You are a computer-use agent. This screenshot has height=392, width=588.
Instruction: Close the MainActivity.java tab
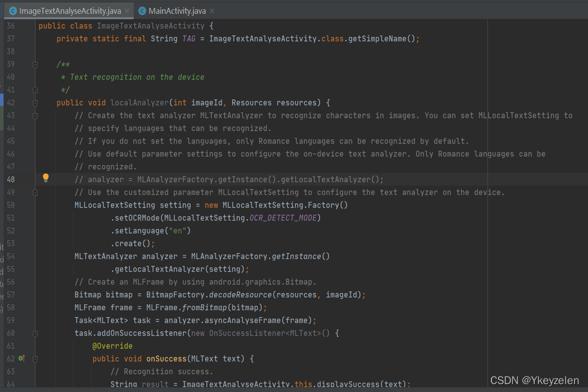click(212, 11)
